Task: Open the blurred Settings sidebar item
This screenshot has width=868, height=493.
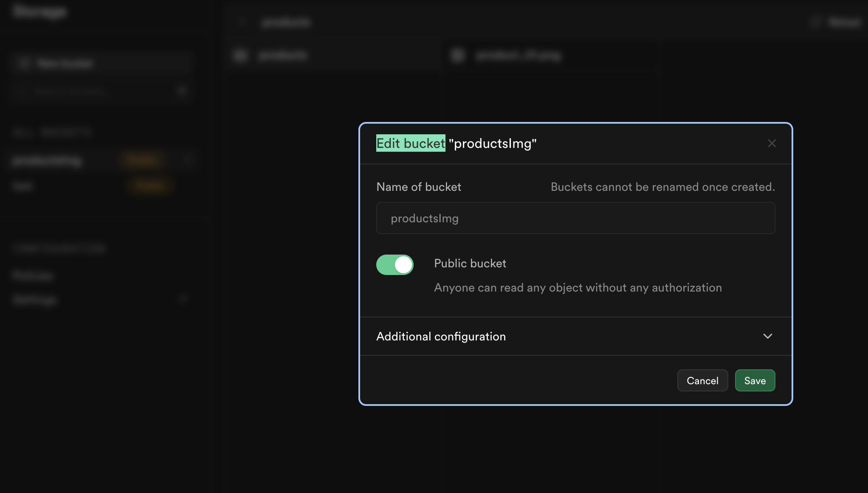Action: (34, 300)
